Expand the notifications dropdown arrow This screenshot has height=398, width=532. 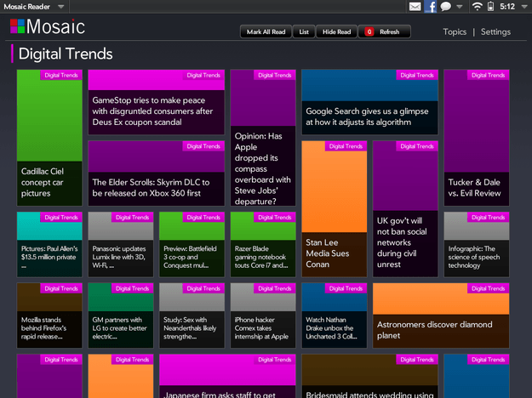click(x=460, y=7)
